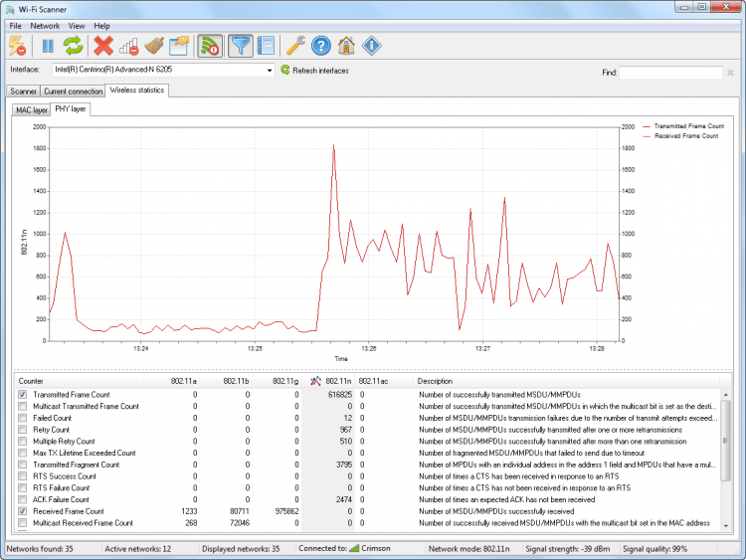Uncheck the Transmitted Frame Count checkbox
Image resolution: width=746 pixels, height=560 pixels.
[x=22, y=395]
